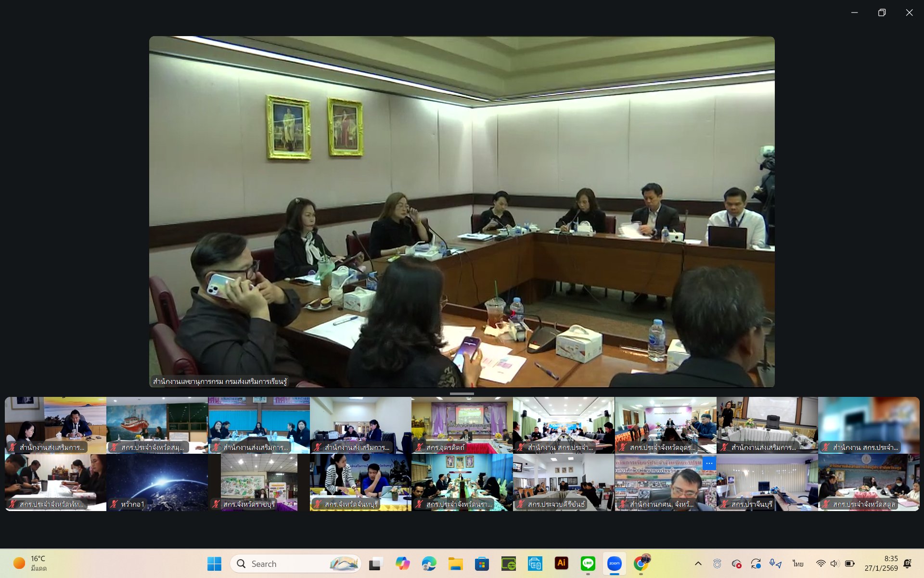Launch Adobe Illustrator from taskbar

561,563
